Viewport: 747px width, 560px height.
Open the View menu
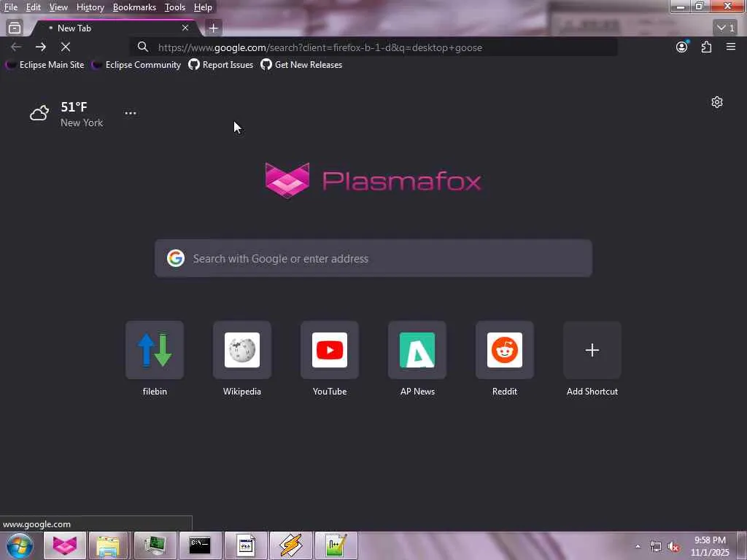58,7
